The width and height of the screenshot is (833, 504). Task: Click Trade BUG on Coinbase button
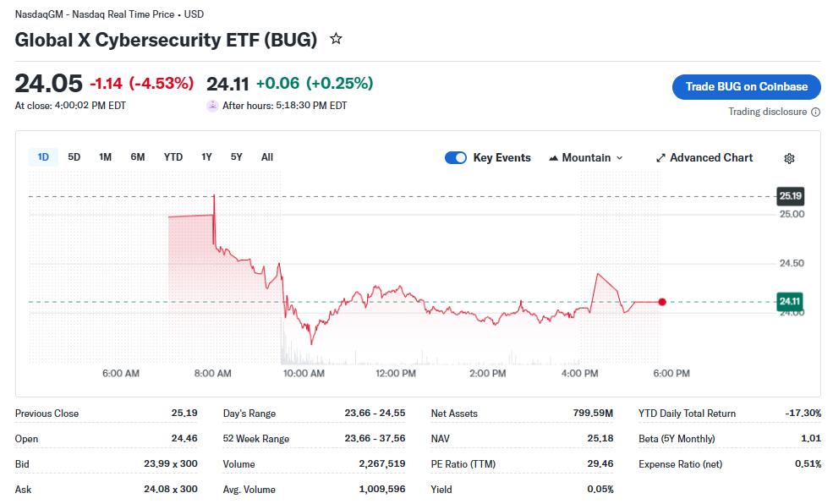[x=746, y=86]
